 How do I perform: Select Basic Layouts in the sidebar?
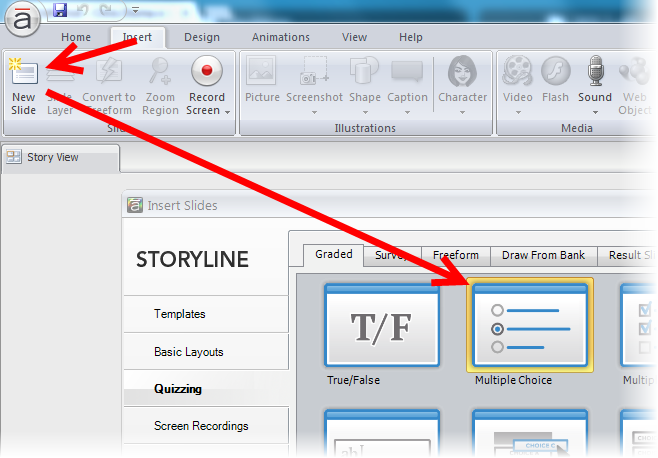pyautogui.click(x=206, y=352)
